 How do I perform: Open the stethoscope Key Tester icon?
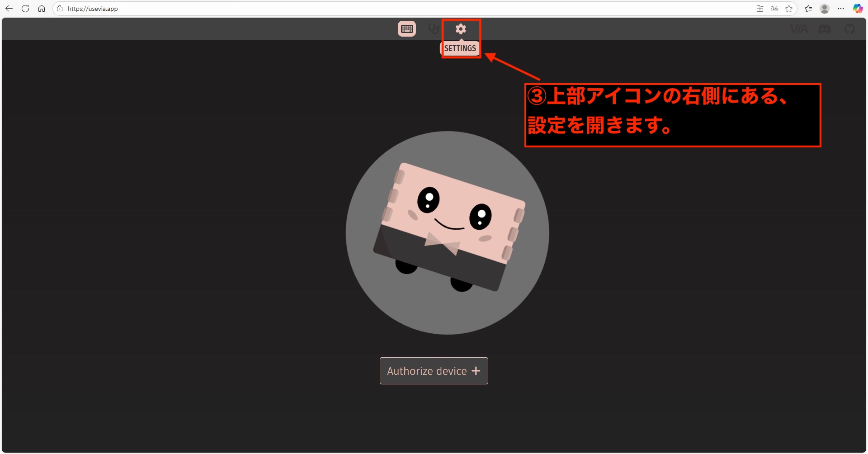tap(434, 29)
